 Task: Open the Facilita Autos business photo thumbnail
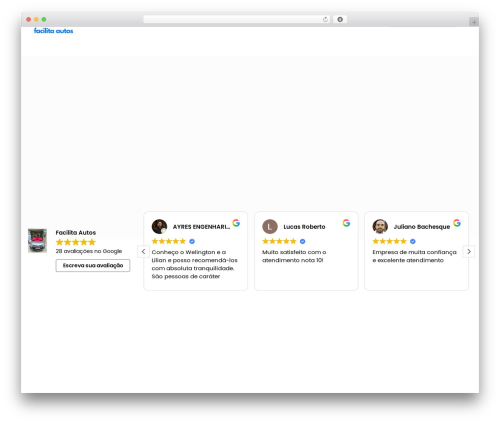[x=37, y=240]
